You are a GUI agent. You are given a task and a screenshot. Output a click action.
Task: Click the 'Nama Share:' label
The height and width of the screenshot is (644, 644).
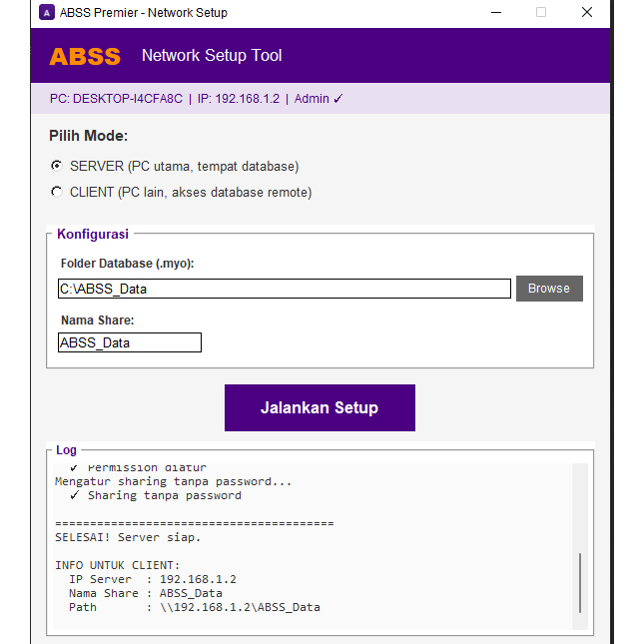point(97,320)
